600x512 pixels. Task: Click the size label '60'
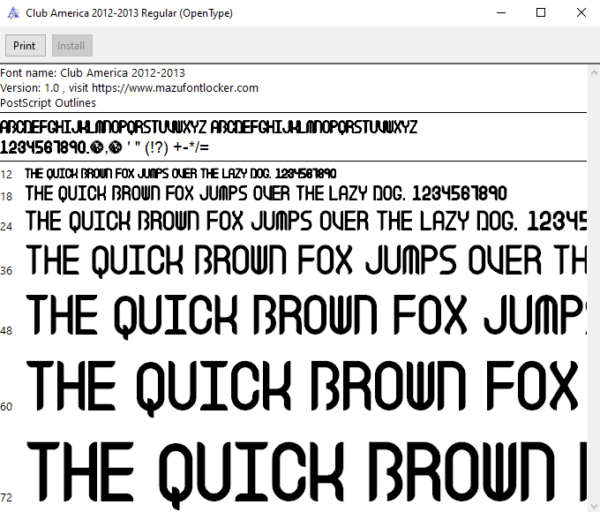click(6, 406)
